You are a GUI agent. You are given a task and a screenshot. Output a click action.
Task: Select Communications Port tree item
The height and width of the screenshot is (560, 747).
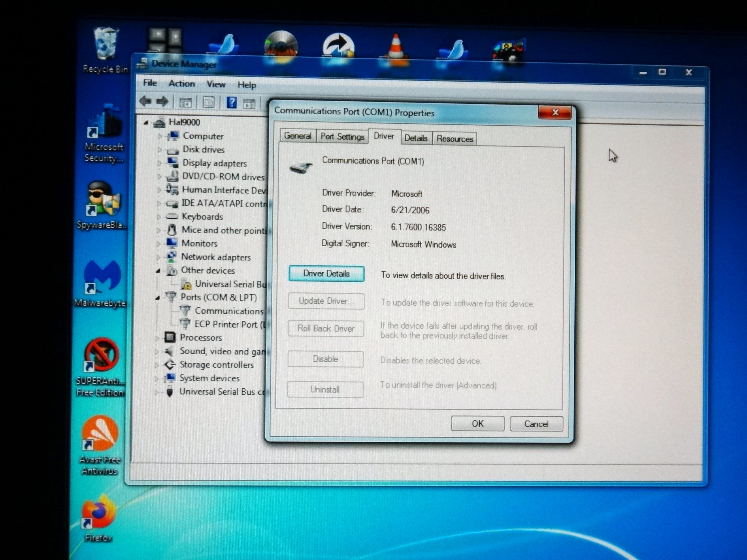pos(229,311)
